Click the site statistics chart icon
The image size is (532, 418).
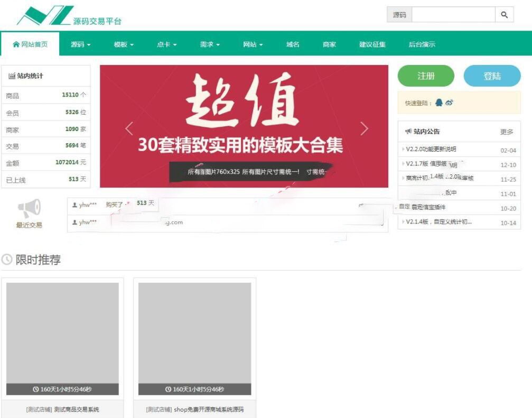[13, 76]
